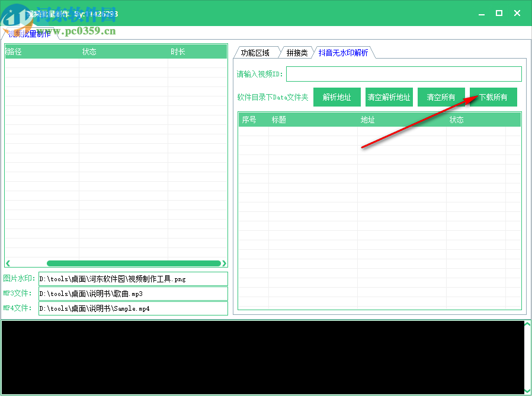
Task: Click the file list scroll right arrow
Action: pyautogui.click(x=224, y=263)
